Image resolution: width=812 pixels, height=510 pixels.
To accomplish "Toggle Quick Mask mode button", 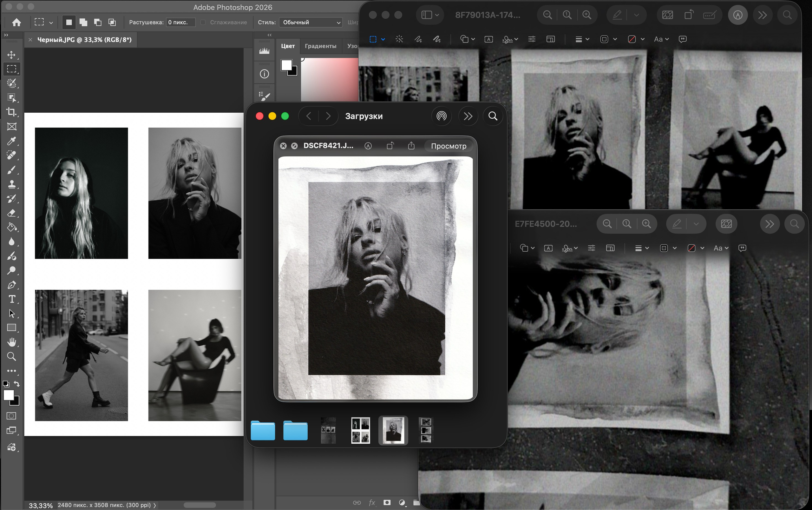I will [11, 416].
